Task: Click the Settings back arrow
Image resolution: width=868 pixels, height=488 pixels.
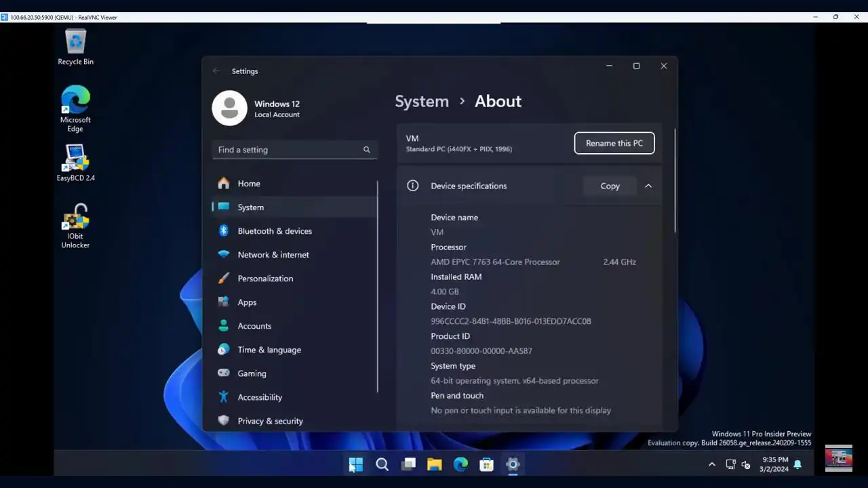Action: 216,71
